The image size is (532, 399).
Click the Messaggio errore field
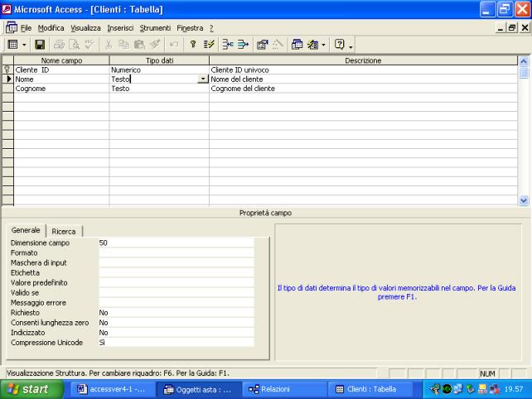tap(177, 303)
